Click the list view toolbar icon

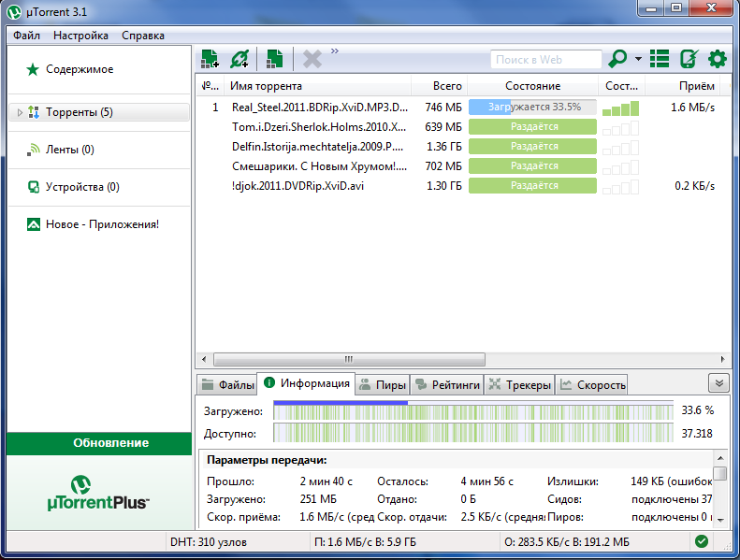tap(660, 59)
